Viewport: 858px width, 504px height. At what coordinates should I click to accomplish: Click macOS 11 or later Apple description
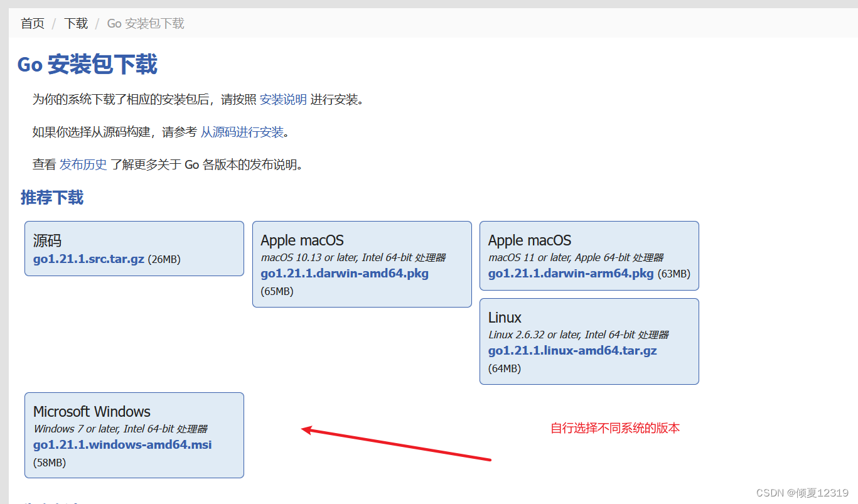tap(576, 257)
